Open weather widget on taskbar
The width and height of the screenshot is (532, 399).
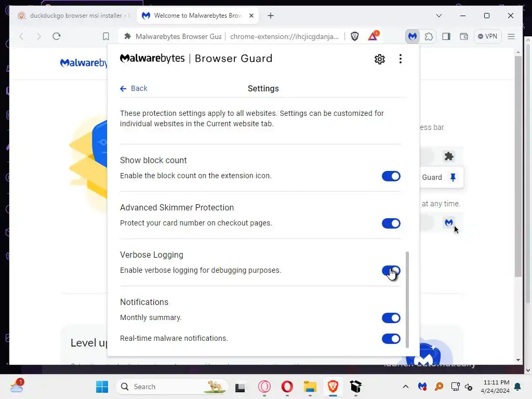(17, 386)
